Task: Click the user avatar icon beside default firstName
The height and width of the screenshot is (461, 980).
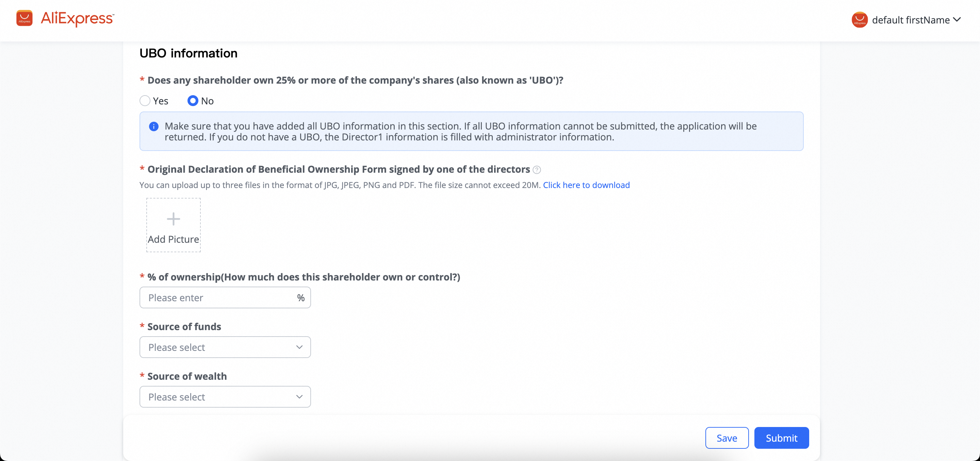Action: (860, 20)
